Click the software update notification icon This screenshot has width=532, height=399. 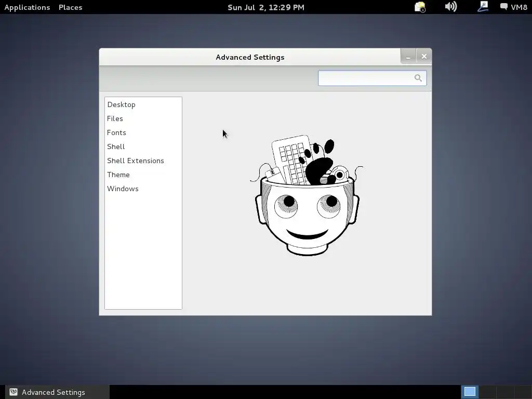click(x=420, y=7)
